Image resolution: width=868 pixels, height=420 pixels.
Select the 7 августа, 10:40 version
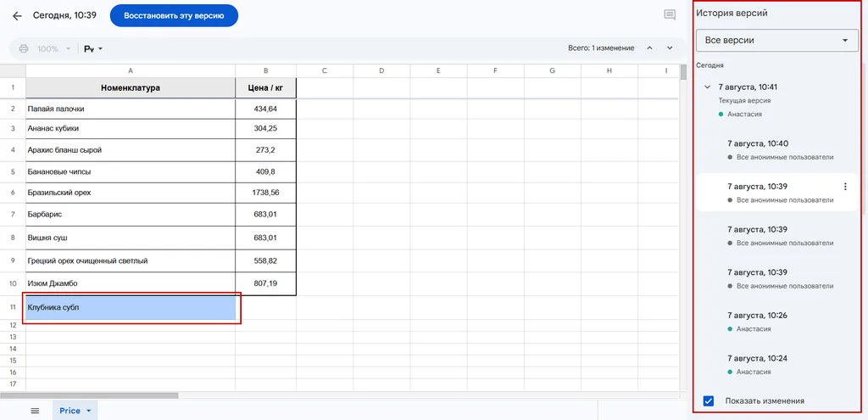pos(758,143)
